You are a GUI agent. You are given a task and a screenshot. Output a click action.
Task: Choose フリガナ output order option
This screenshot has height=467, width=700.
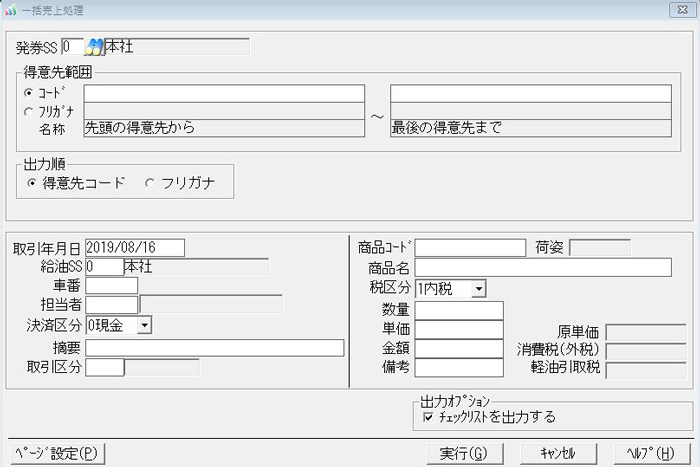(x=151, y=182)
